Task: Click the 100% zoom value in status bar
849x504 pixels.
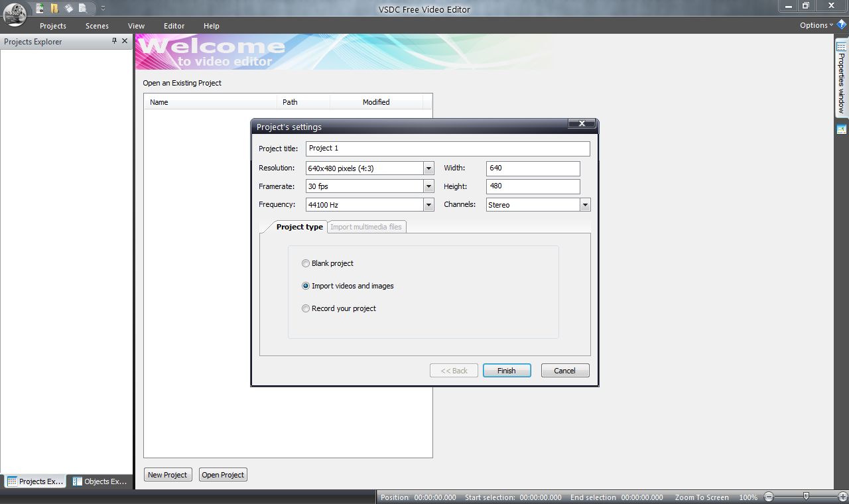Action: pyautogui.click(x=748, y=497)
